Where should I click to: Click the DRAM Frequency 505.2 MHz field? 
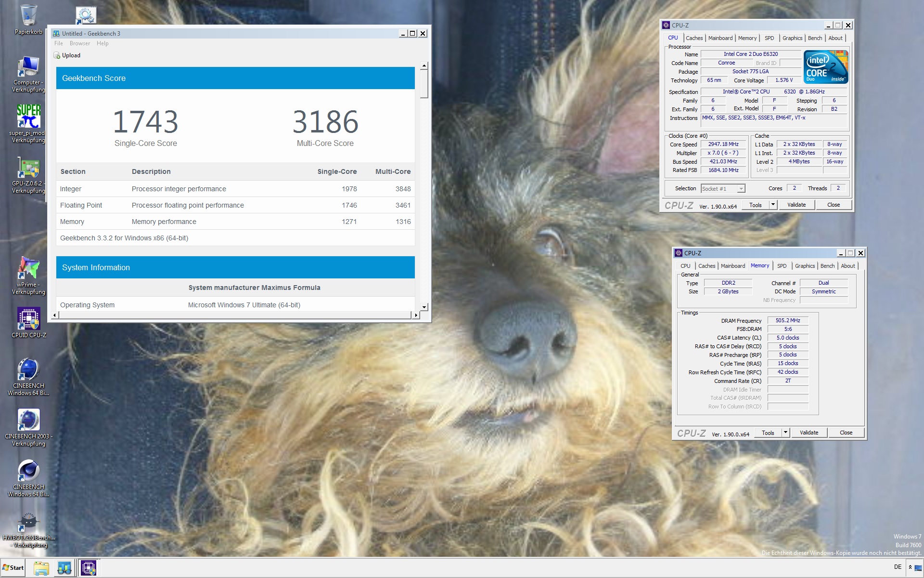(788, 320)
